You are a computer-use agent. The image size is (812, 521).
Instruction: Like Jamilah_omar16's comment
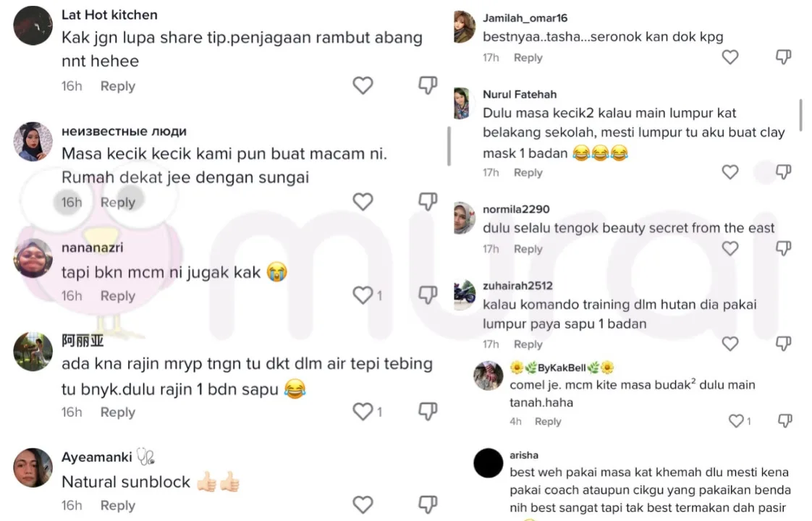click(x=730, y=57)
